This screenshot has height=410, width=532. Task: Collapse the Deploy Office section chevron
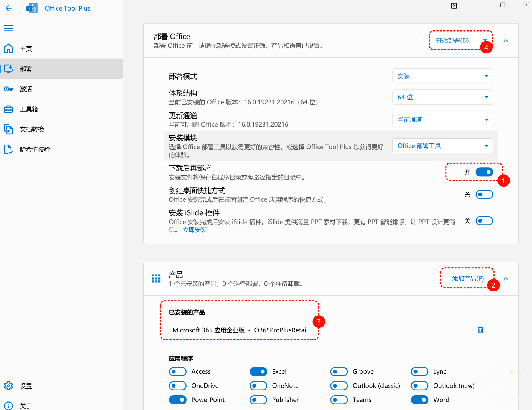point(506,41)
